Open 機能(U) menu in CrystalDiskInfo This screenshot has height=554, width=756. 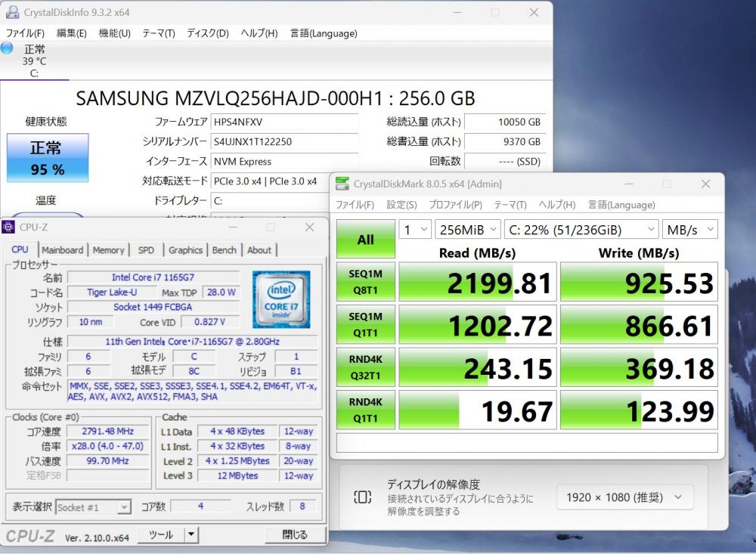115,33
